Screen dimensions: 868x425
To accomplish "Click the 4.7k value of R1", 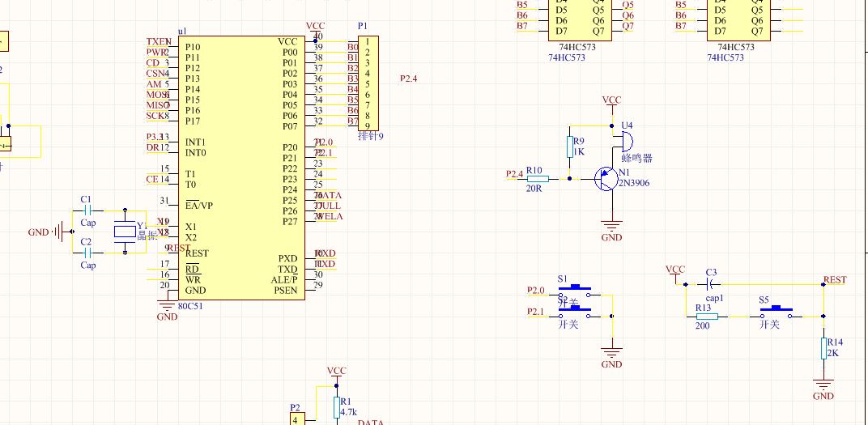I will [349, 412].
